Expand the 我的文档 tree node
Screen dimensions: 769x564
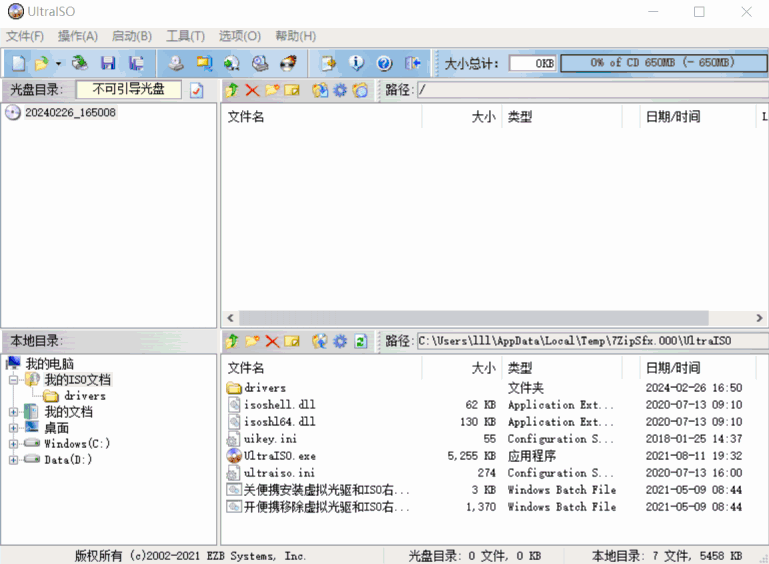[13, 412]
